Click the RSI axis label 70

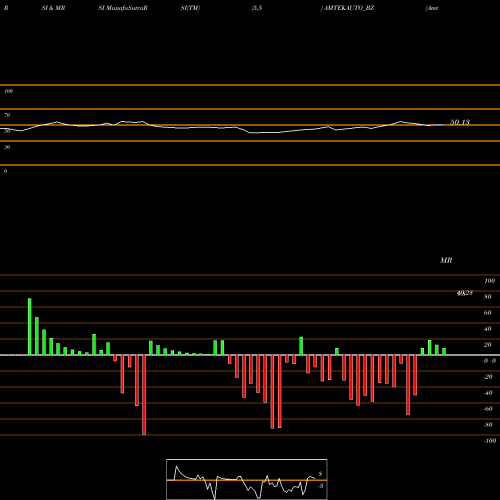pos(7,115)
